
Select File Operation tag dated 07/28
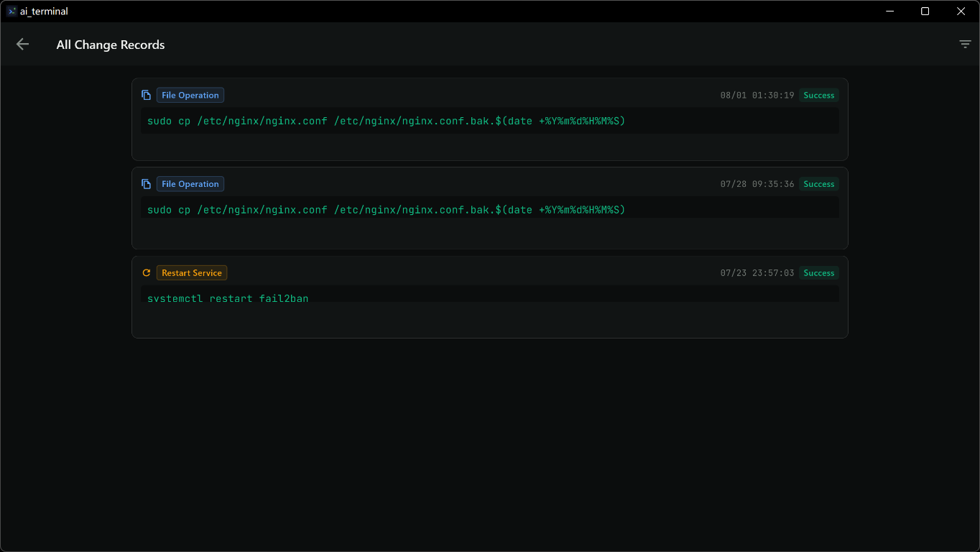tap(190, 184)
